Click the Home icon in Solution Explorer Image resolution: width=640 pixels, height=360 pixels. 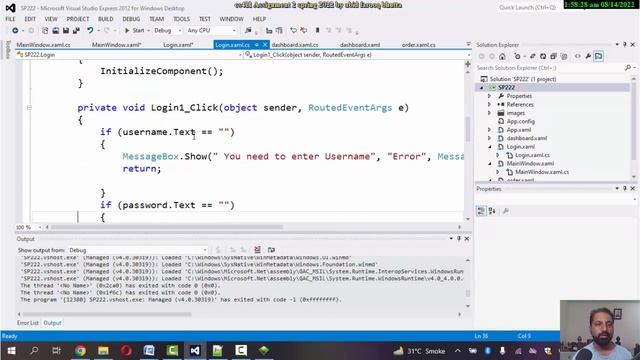(502, 56)
